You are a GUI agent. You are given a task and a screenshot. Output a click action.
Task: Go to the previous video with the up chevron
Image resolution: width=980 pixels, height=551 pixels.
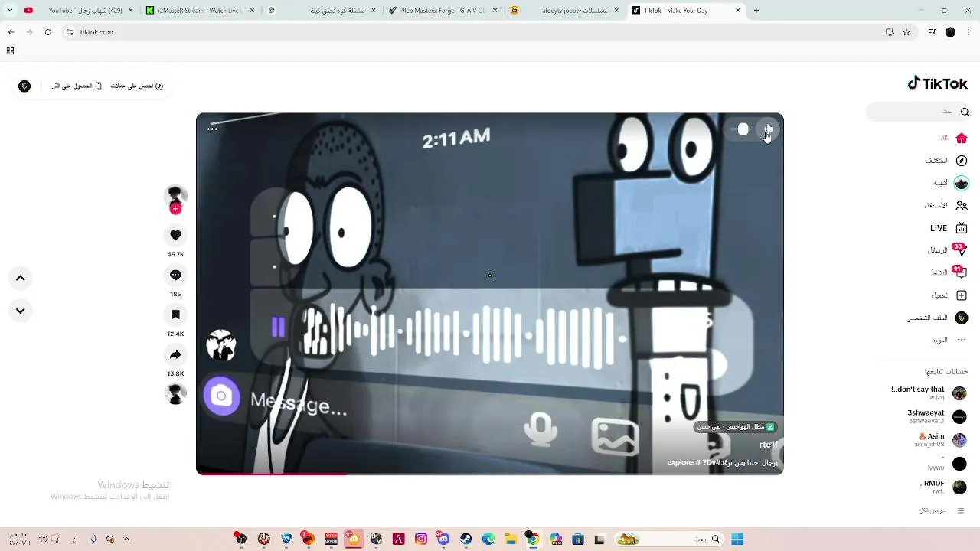tap(21, 279)
